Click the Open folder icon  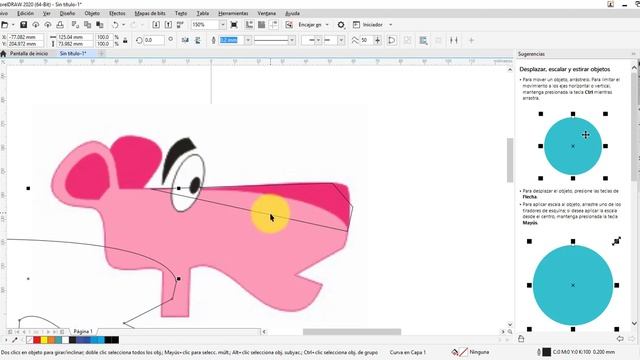coord(4,25)
